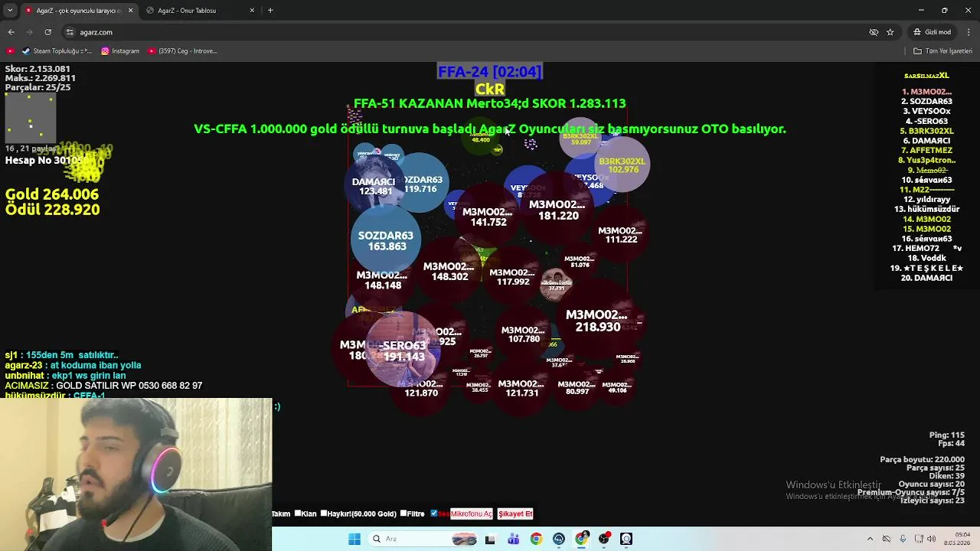Open the first Chrome taskbar icon
Screen dimensions: 980x551
point(536,539)
